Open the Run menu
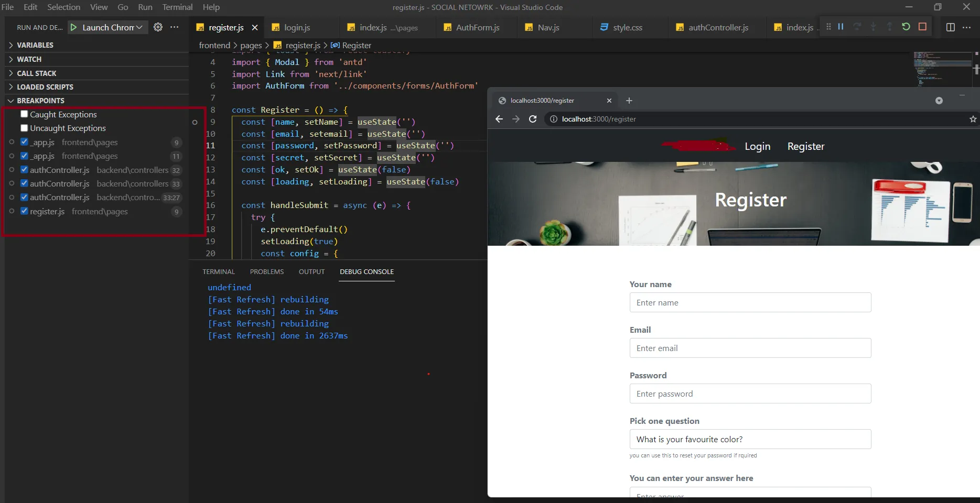Viewport: 980px width, 503px height. pos(145,7)
